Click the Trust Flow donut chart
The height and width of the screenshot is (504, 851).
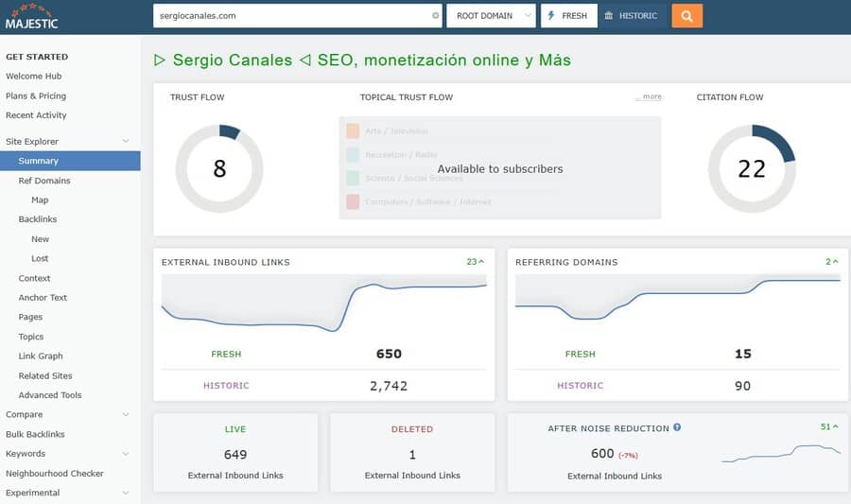(x=219, y=168)
